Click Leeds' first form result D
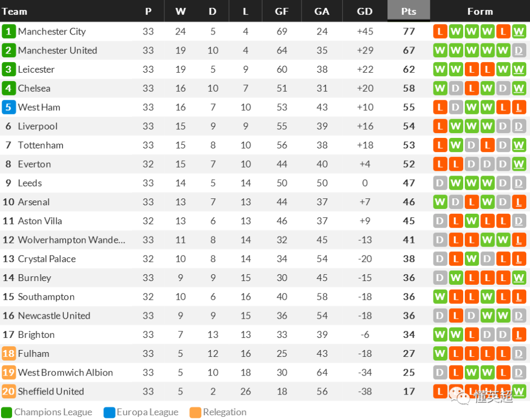Image resolution: width=530 pixels, height=420 pixels. [440, 183]
